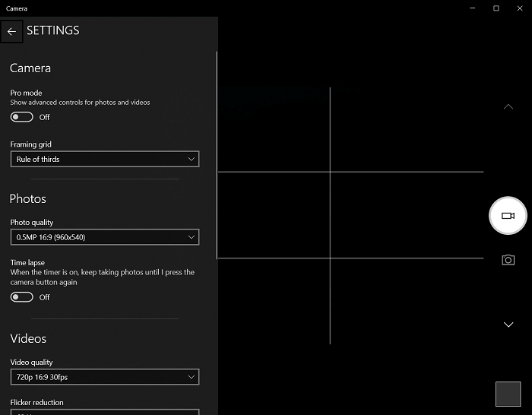Image resolution: width=532 pixels, height=415 pixels.
Task: Click the Time lapse description text
Action: click(103, 277)
